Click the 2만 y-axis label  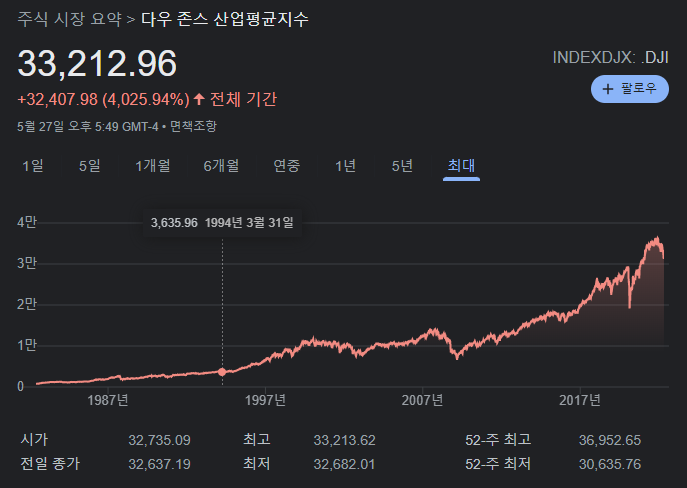27,304
